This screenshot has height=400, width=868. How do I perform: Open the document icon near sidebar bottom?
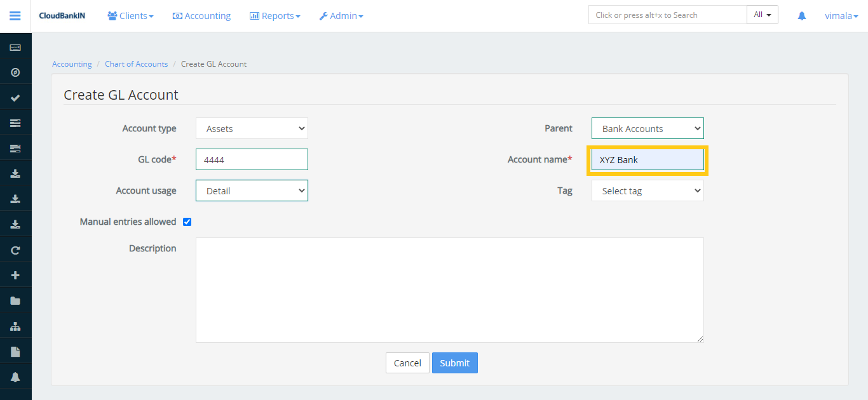(x=15, y=350)
